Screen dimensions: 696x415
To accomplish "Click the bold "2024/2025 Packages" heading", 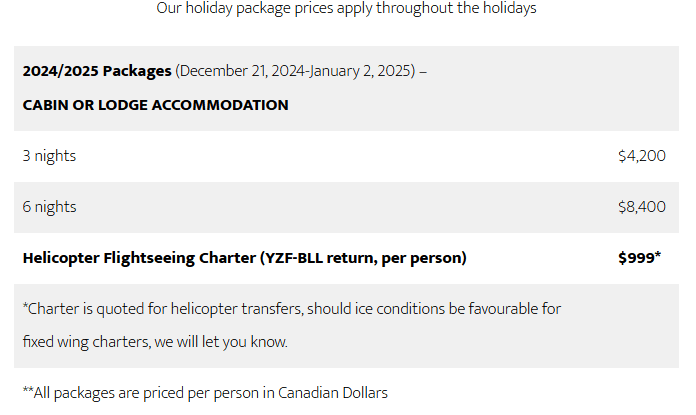I will pos(97,72).
